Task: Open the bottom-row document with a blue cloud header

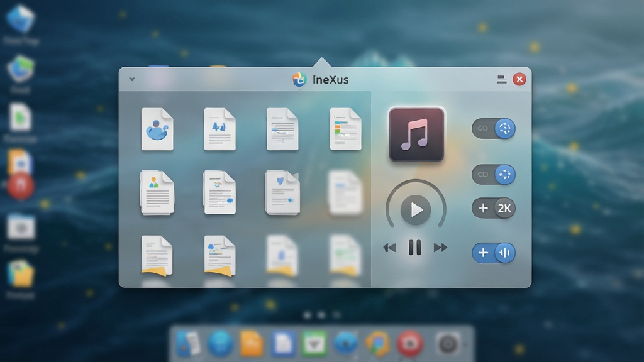Action: pos(219,256)
